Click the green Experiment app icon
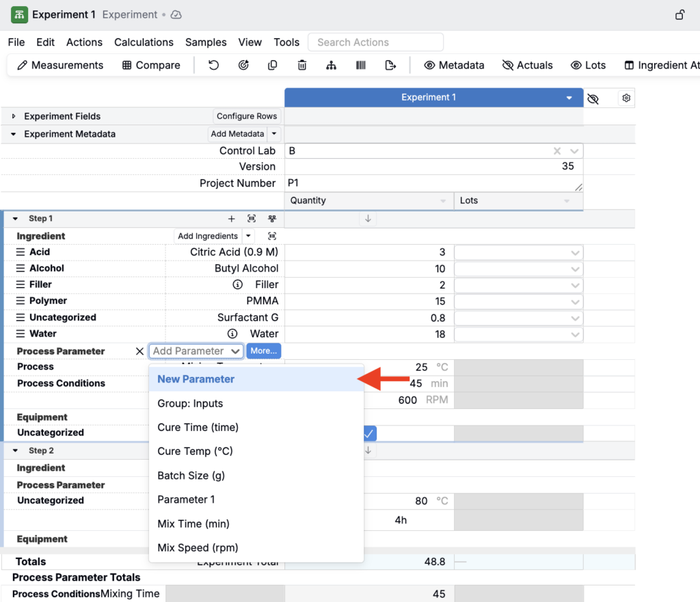 (19, 15)
